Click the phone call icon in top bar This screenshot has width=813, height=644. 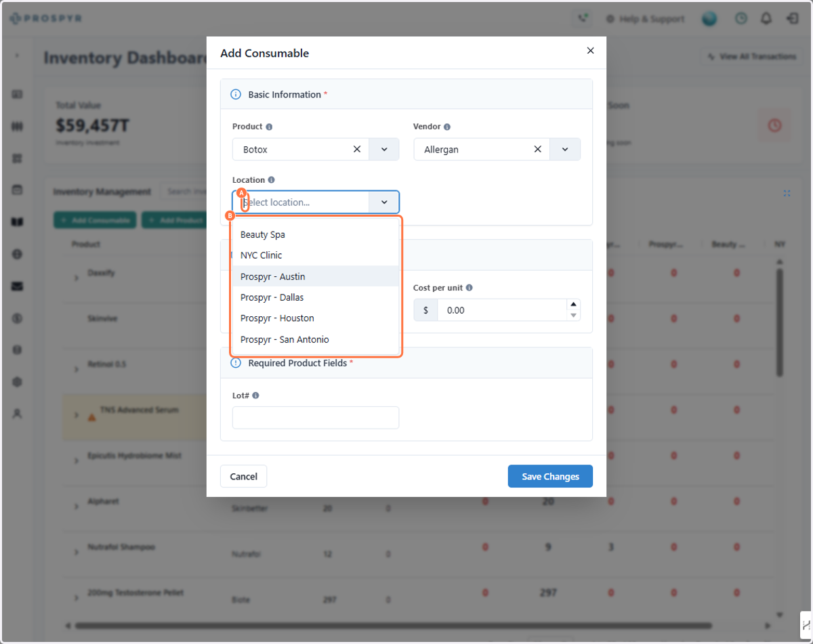point(583,19)
